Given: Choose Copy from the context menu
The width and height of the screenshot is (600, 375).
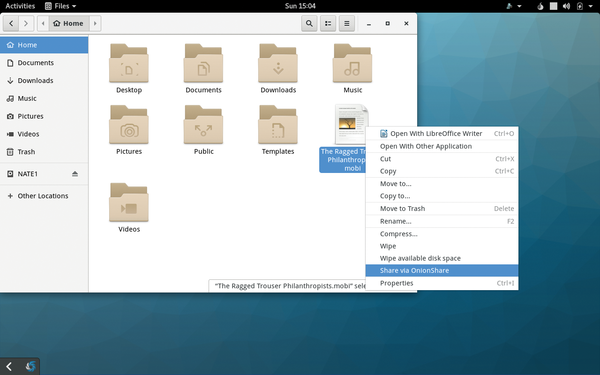Looking at the screenshot, I should 442,171.
